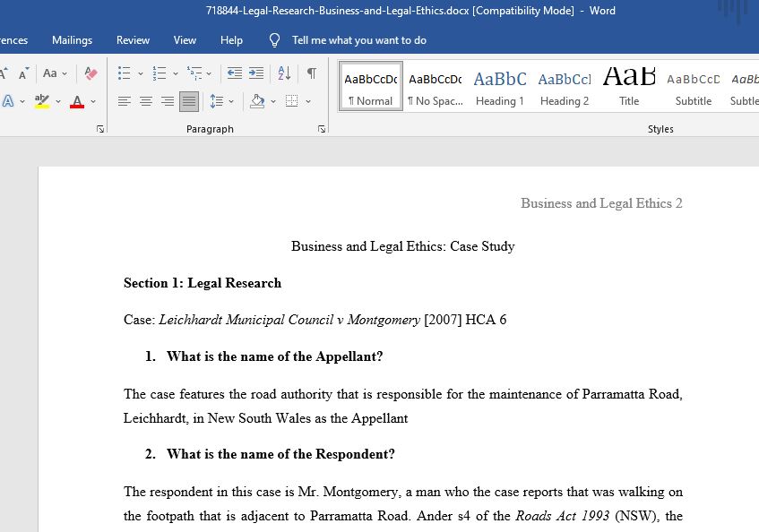Image resolution: width=759 pixels, height=532 pixels.
Task: Apply the No Spacing style
Action: pyautogui.click(x=436, y=87)
